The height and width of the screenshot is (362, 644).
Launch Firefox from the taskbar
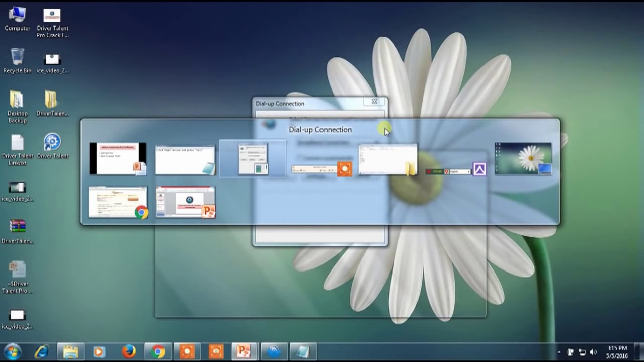pos(129,351)
